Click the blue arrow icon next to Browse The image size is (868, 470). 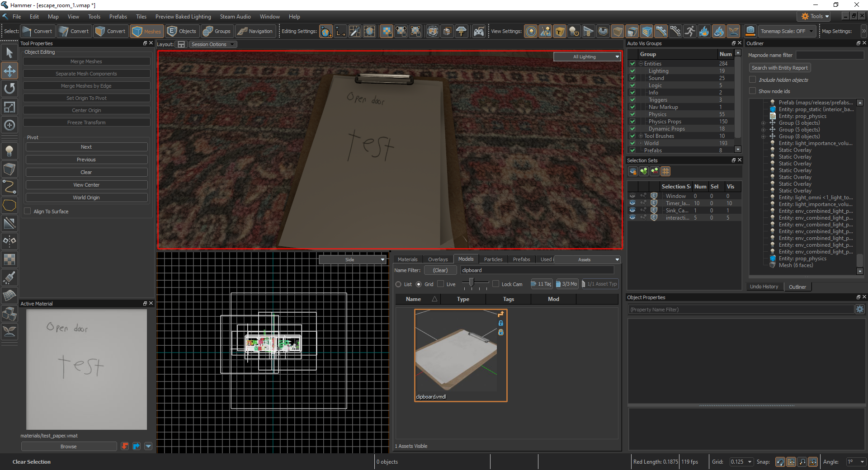click(137, 446)
